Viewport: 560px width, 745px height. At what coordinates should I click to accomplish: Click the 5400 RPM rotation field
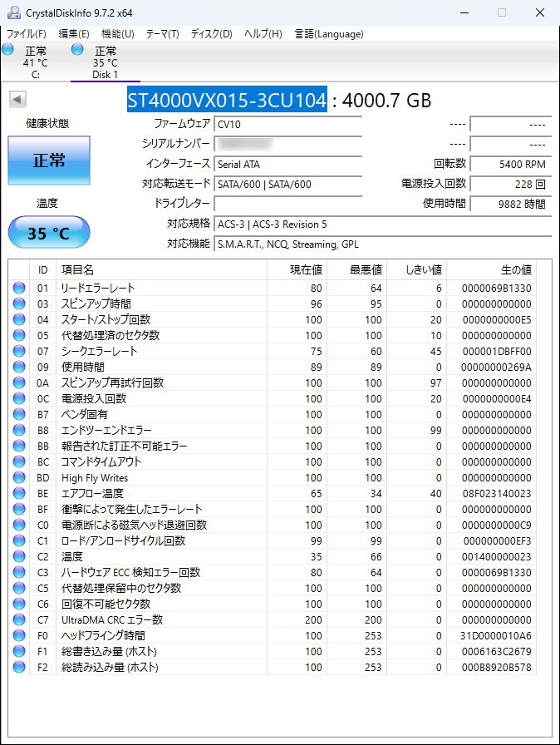coord(511,164)
